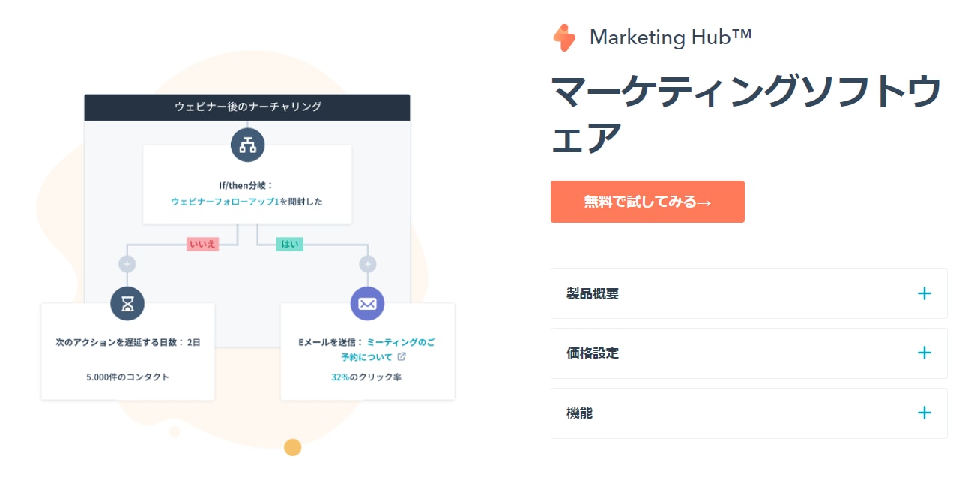Select the いいえ branch label
980x480 pixels.
click(x=203, y=244)
